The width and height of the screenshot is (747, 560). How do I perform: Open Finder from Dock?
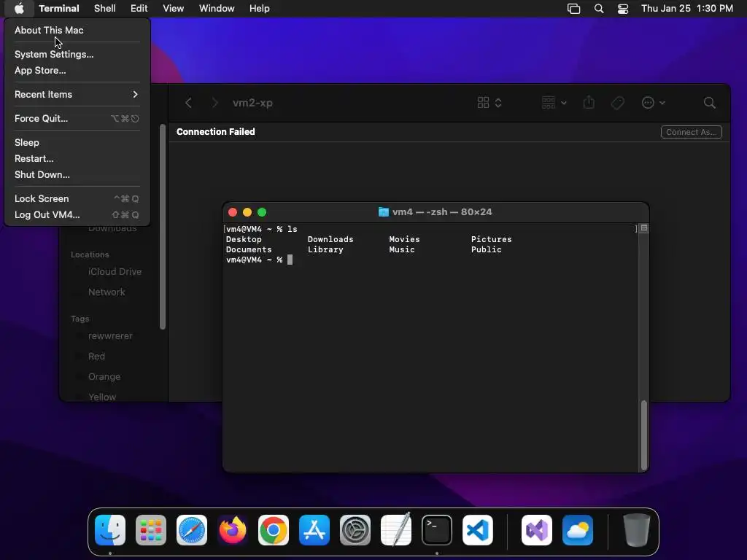tap(110, 530)
